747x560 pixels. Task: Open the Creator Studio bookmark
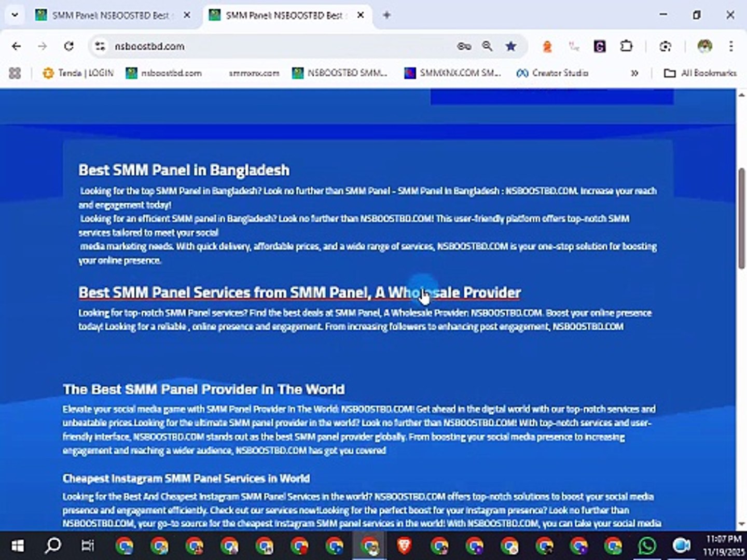pos(553,73)
